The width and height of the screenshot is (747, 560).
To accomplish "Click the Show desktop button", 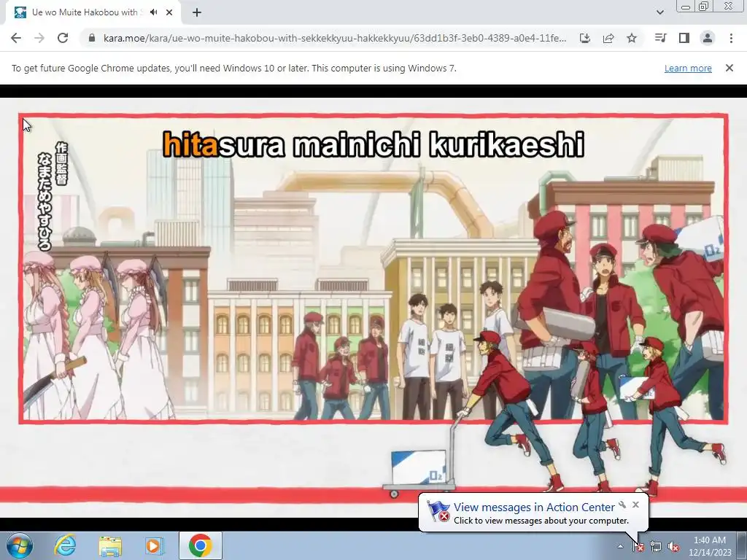I will tap(743, 545).
